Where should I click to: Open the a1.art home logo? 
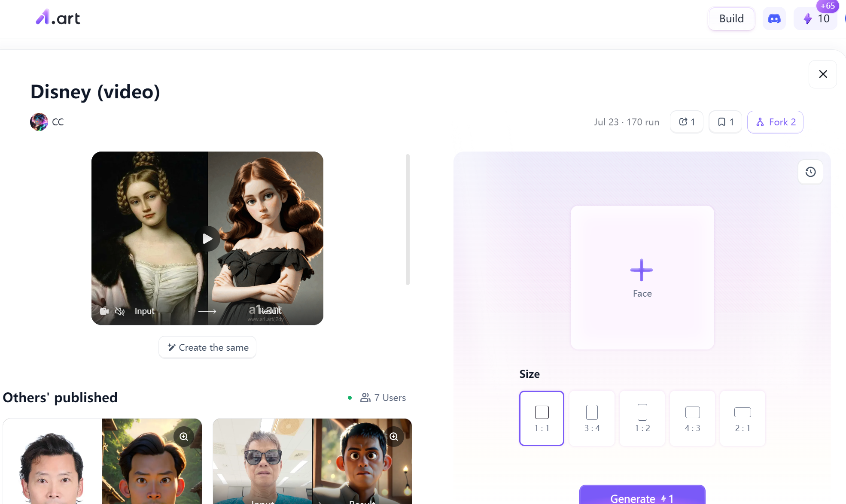coord(58,18)
